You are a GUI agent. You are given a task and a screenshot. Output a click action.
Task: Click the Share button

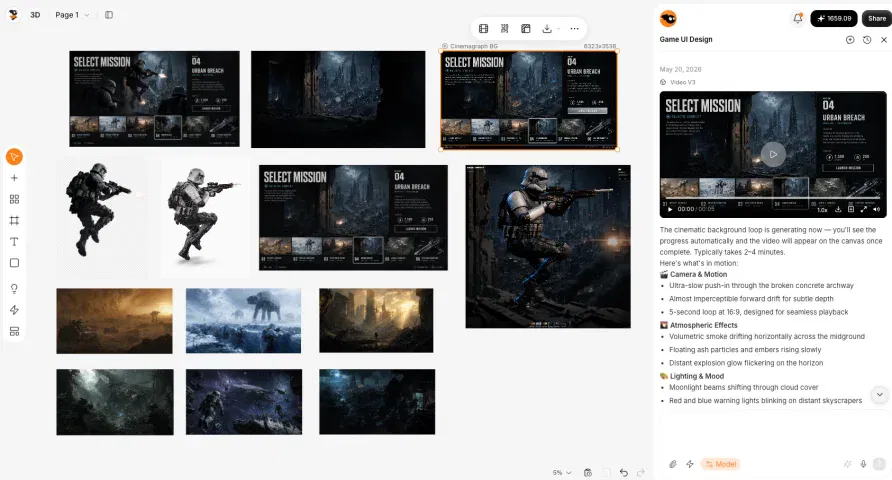click(877, 18)
